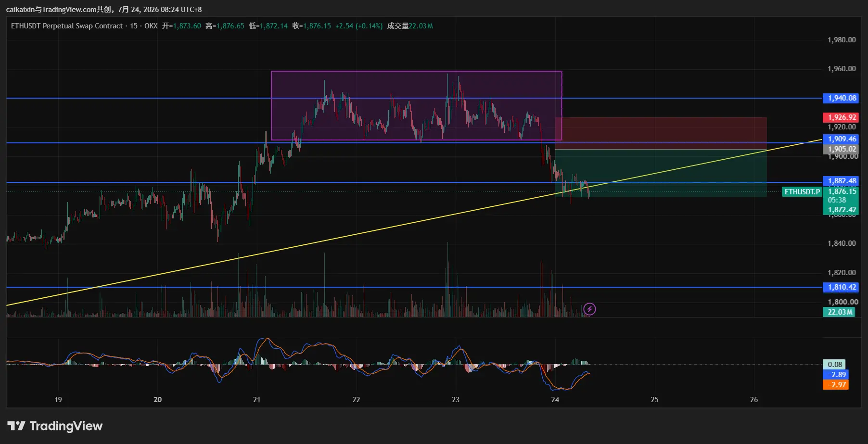The height and width of the screenshot is (444, 868).
Task: Select the ETHUSDT.P symbol price tag
Action: [802, 191]
